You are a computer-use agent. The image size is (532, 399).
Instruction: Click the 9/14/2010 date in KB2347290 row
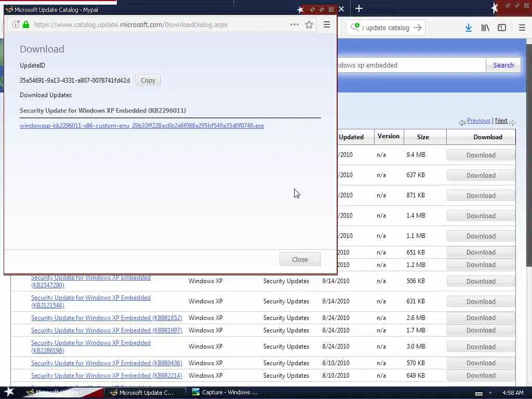336,281
